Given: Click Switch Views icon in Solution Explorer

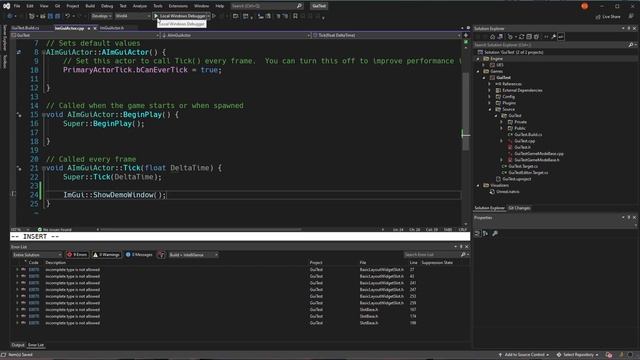Looking at the screenshot, I should click(500, 37).
